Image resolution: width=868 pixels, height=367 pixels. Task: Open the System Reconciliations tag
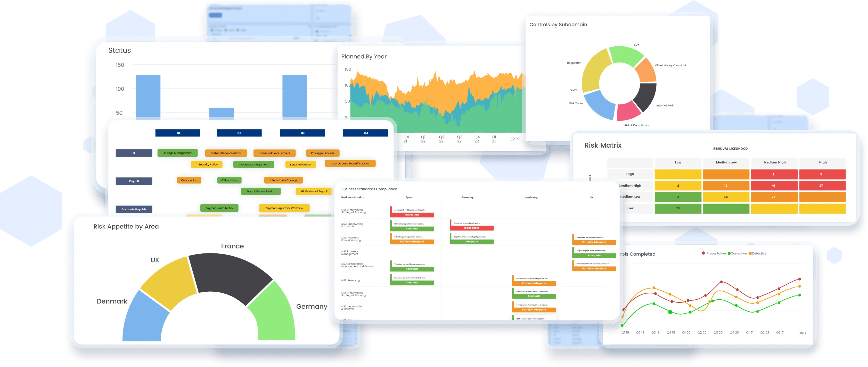click(226, 153)
